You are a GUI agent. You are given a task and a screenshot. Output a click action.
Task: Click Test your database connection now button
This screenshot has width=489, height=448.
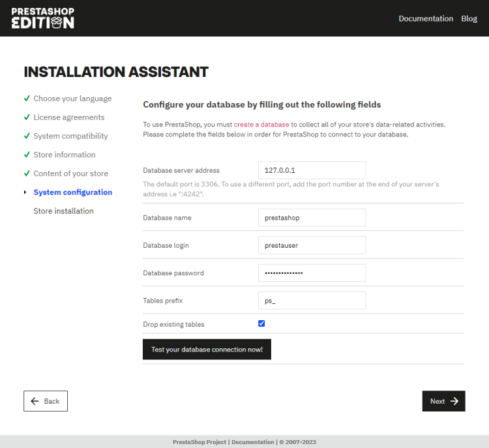207,350
